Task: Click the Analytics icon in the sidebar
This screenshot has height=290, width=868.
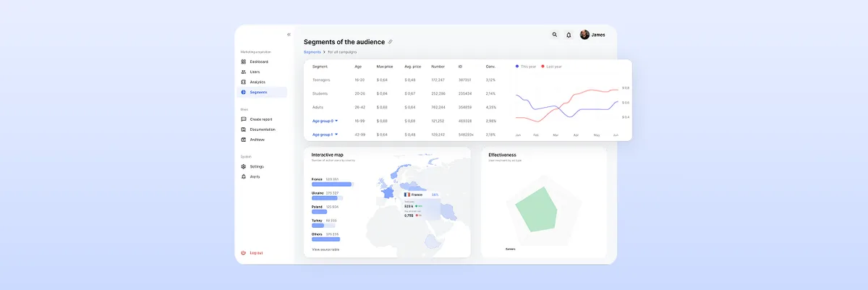Action: tap(244, 82)
